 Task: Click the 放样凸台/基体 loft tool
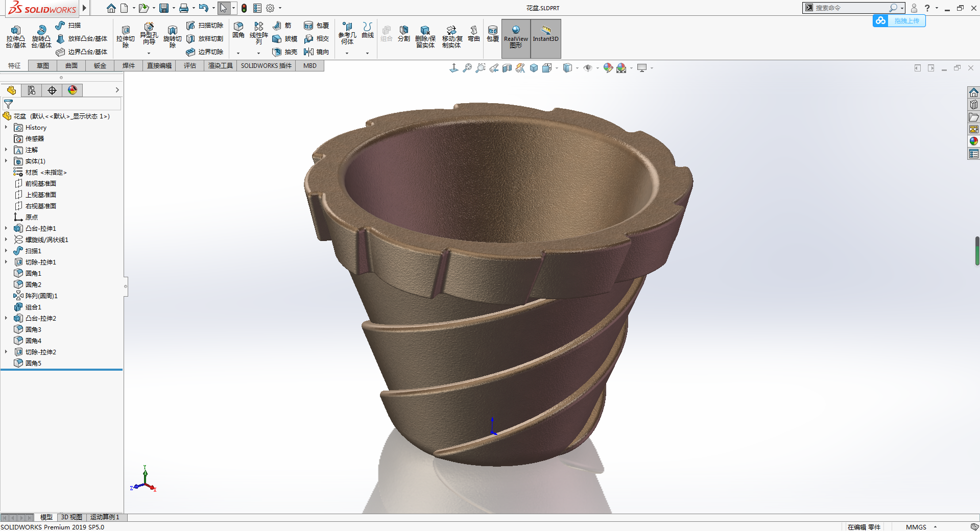82,38
